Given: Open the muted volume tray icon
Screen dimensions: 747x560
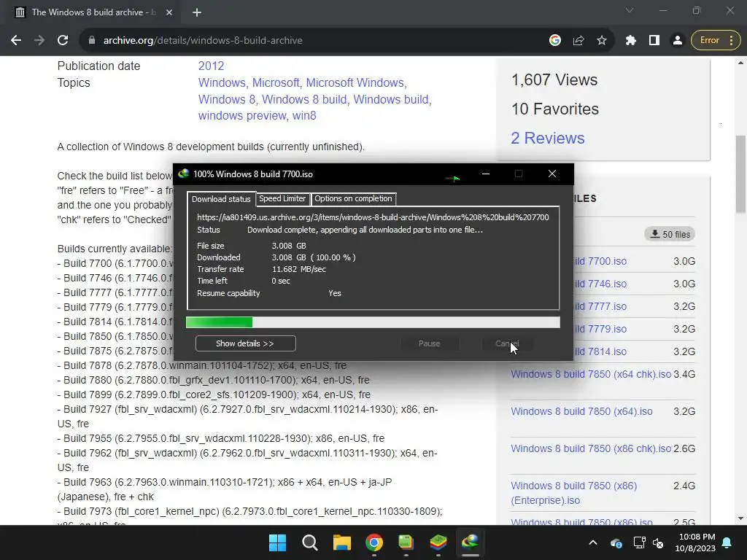Looking at the screenshot, I should pos(658,542).
